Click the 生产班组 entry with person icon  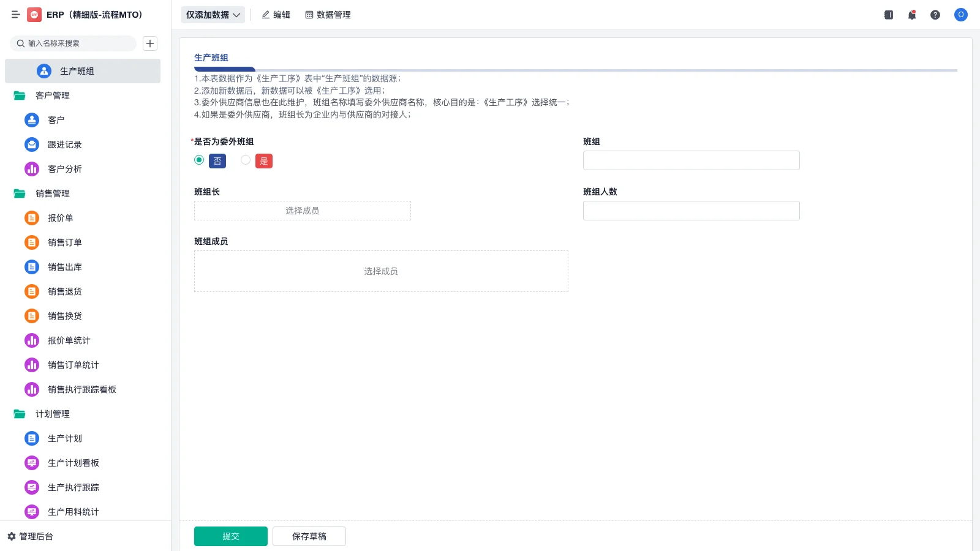point(76,70)
